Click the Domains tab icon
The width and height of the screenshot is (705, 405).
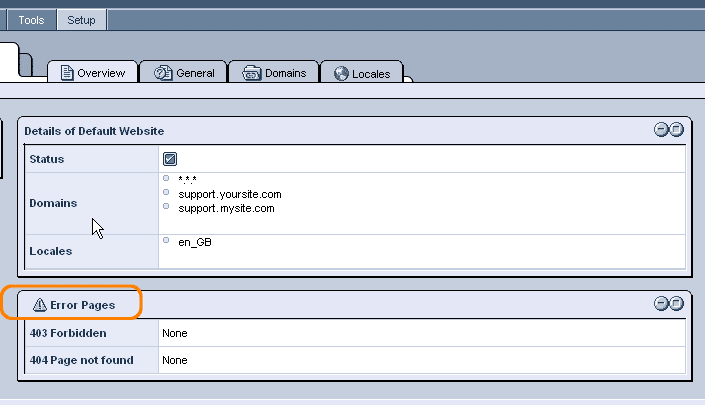pos(251,73)
